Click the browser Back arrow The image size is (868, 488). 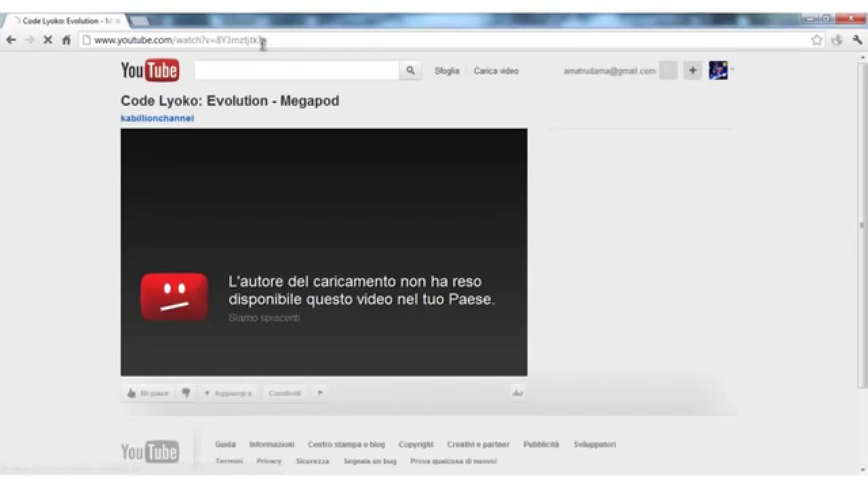click(11, 40)
